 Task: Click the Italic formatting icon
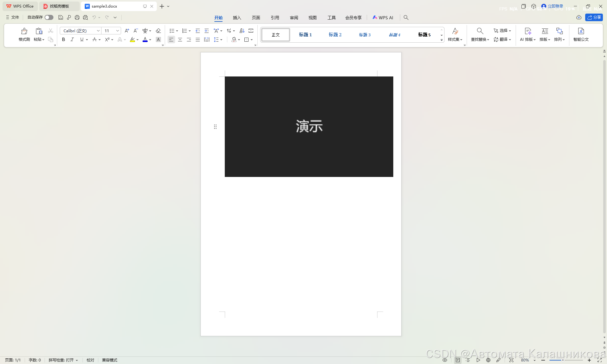point(72,39)
